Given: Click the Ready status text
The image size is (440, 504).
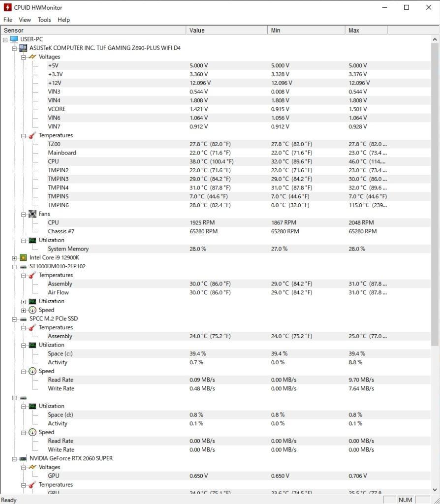Looking at the screenshot, I should (x=9, y=500).
